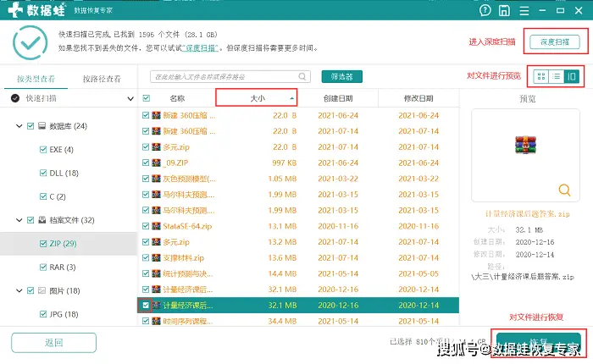Select the JPG (18) tree item
593x364 pixels.
point(64,314)
